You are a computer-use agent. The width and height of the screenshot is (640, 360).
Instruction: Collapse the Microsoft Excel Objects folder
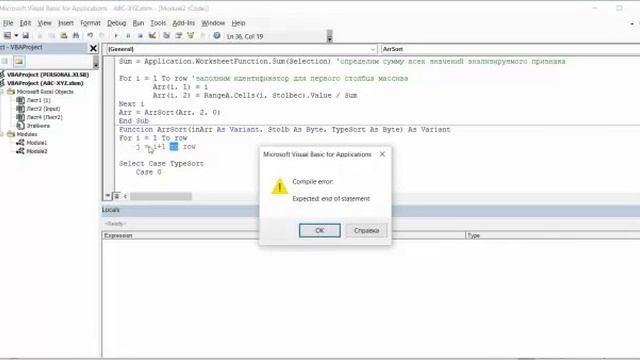coord(2,92)
